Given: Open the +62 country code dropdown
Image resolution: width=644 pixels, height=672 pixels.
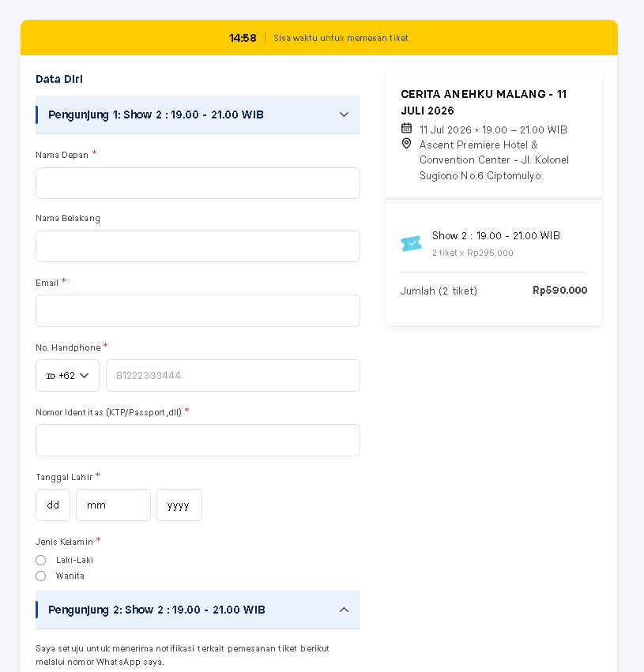Looking at the screenshot, I should (x=67, y=375).
